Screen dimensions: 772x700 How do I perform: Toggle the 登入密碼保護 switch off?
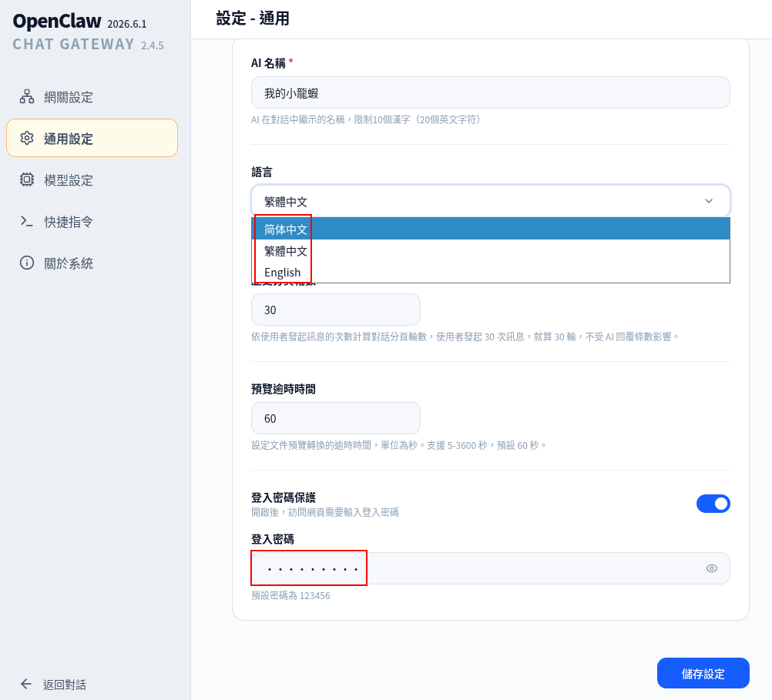[x=713, y=504]
